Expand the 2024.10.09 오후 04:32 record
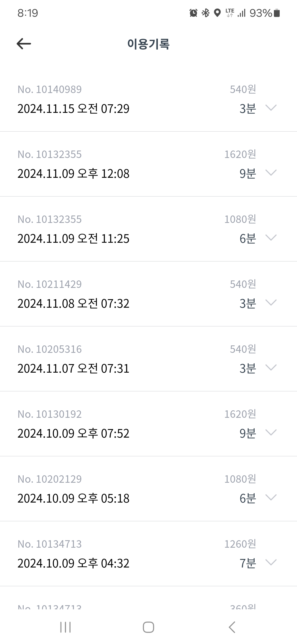The image size is (297, 644). (x=271, y=563)
